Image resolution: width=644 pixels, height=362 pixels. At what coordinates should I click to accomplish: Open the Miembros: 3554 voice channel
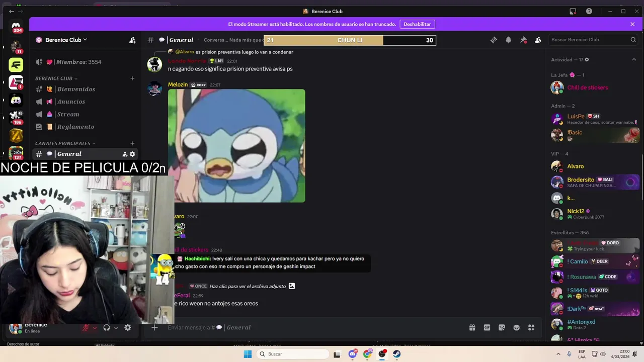tap(85, 62)
